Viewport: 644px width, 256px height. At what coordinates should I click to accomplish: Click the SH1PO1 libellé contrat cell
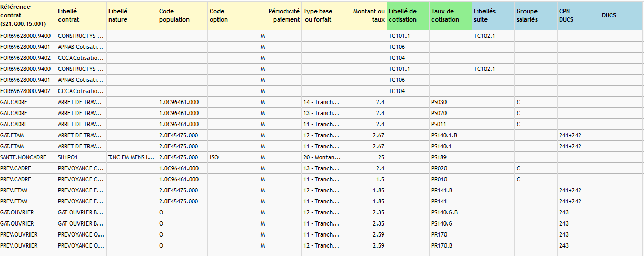81,157
